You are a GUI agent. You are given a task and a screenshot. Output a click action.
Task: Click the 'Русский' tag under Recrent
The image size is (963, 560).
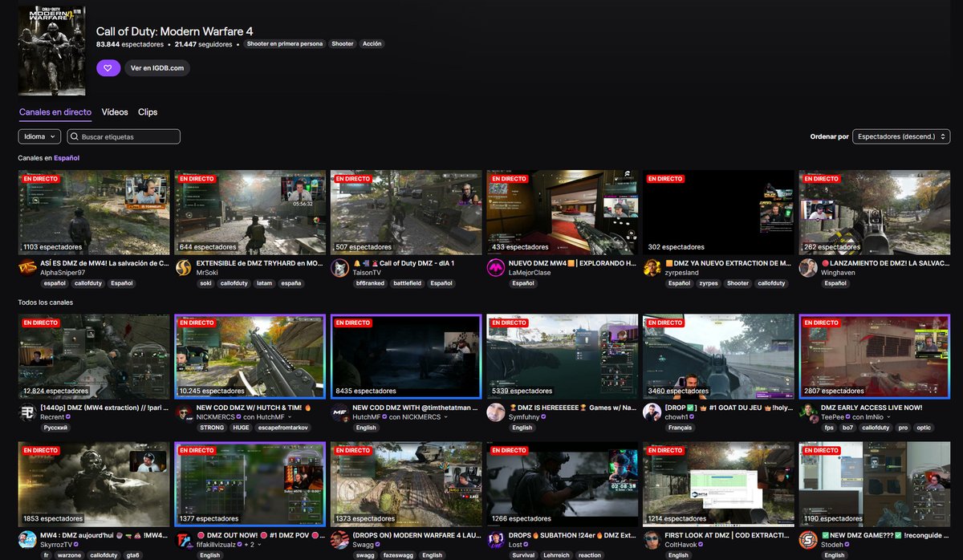[x=55, y=428]
